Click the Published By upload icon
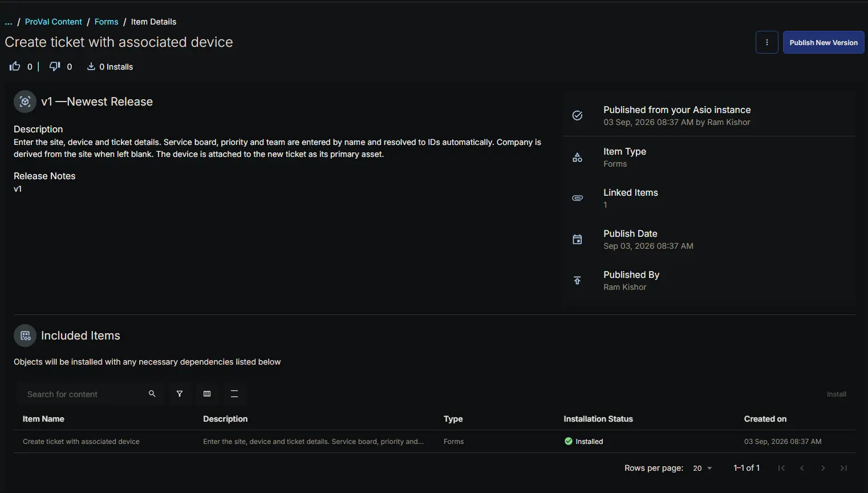Image resolution: width=868 pixels, height=493 pixels. (577, 280)
